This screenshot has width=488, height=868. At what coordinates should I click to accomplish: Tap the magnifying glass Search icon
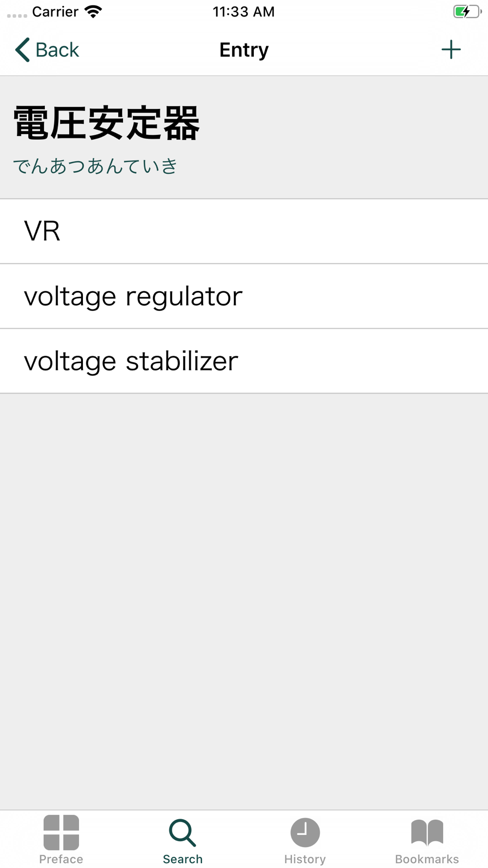pyautogui.click(x=183, y=832)
